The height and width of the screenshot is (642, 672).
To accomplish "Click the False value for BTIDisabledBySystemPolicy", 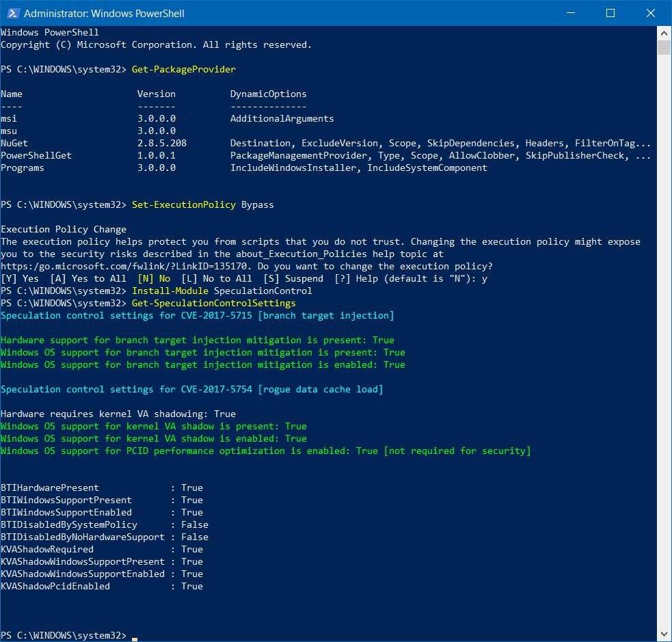I will pyautogui.click(x=195, y=525).
